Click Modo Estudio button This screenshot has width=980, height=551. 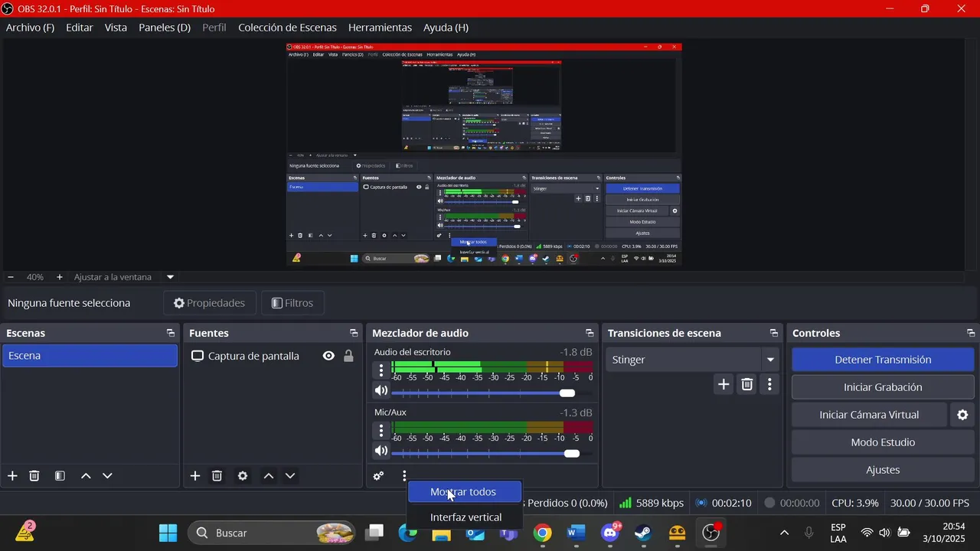tap(883, 442)
